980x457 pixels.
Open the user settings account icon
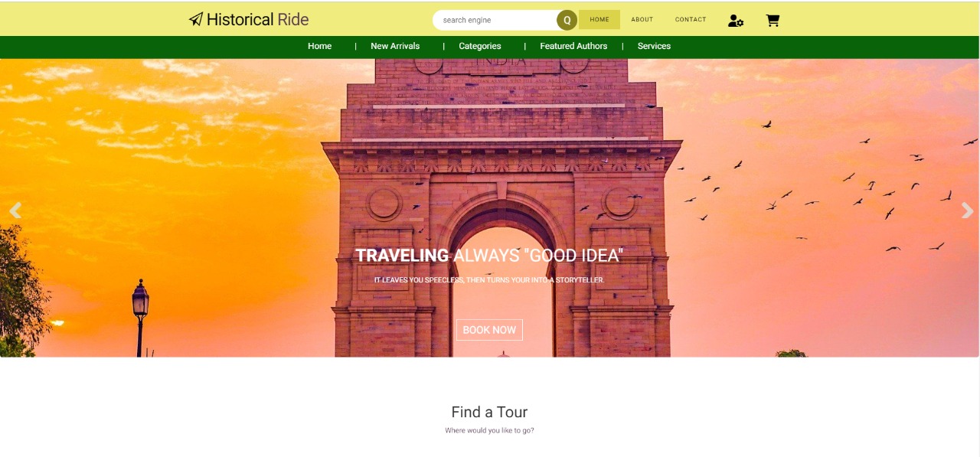[x=735, y=21]
